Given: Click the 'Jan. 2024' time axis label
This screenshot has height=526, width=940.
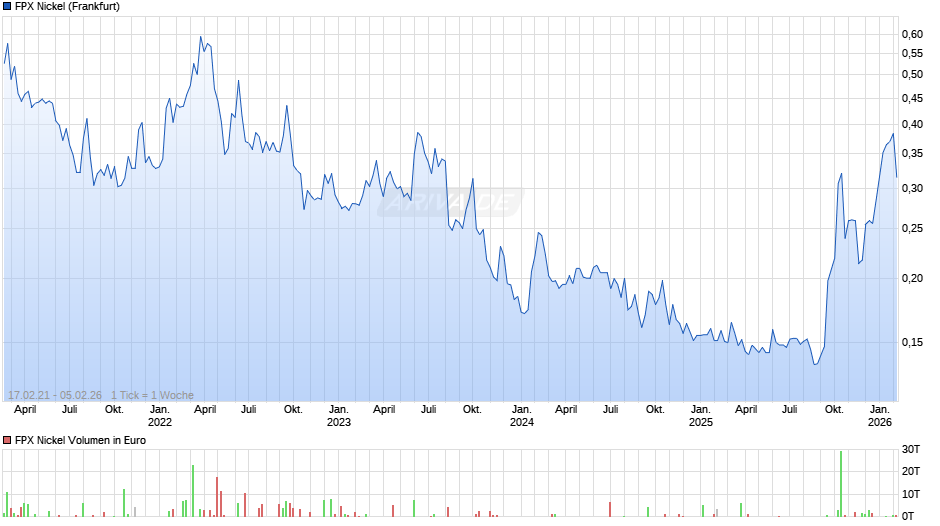Looking at the screenshot, I should click(522, 416).
